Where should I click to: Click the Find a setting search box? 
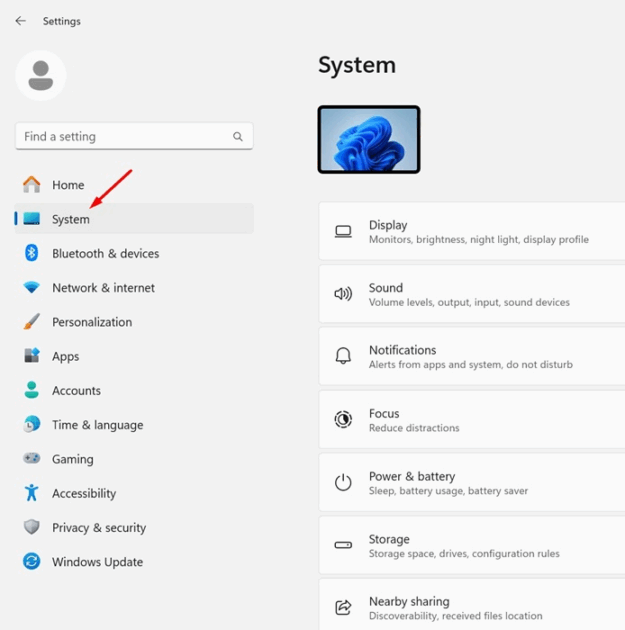pos(134,136)
